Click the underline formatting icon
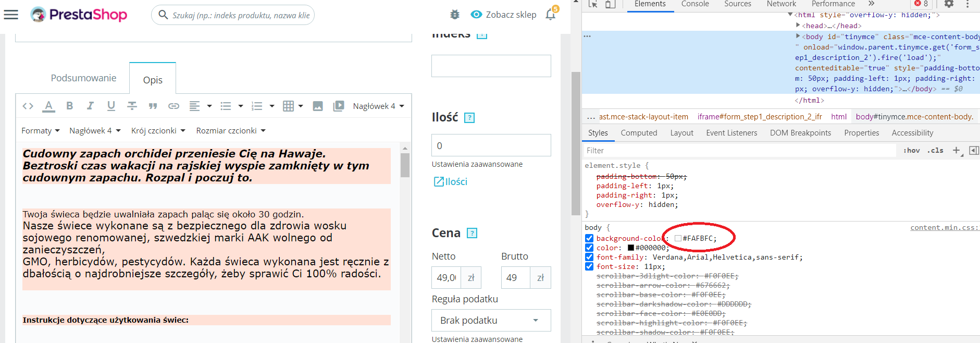Screen dimensions: 980x343 point(111,106)
